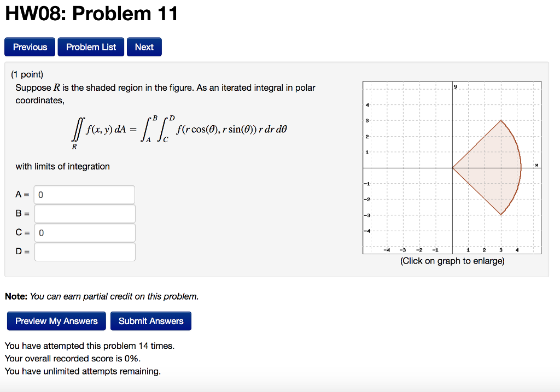Advance to the Next problem
The height and width of the screenshot is (392, 560).
pyautogui.click(x=144, y=47)
